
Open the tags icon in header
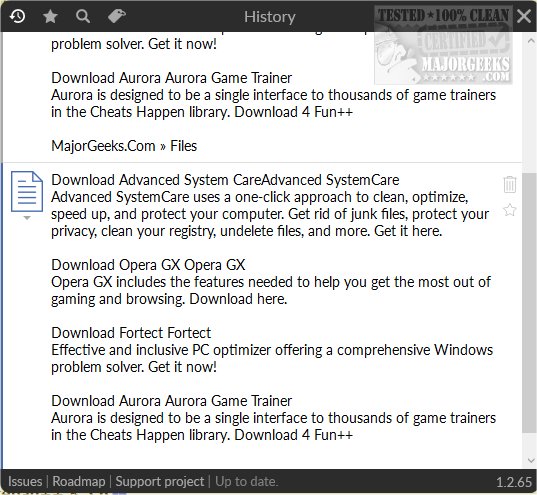pos(117,16)
